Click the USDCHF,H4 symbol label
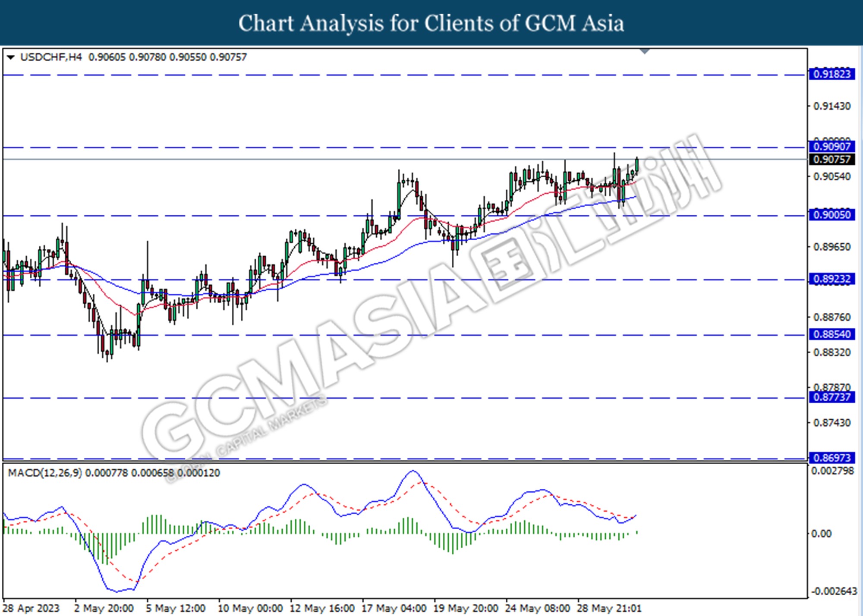The image size is (863, 616). point(51,57)
